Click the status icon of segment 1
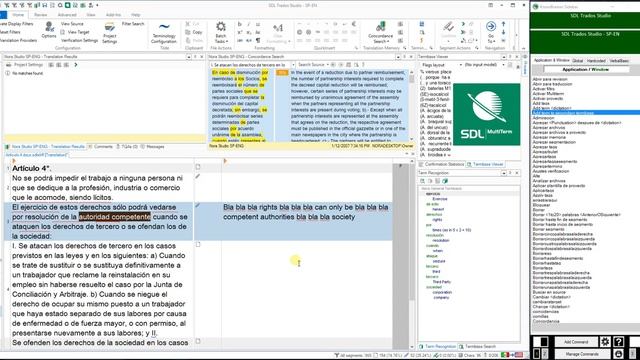The height and width of the screenshot is (360, 640). click(x=198, y=167)
